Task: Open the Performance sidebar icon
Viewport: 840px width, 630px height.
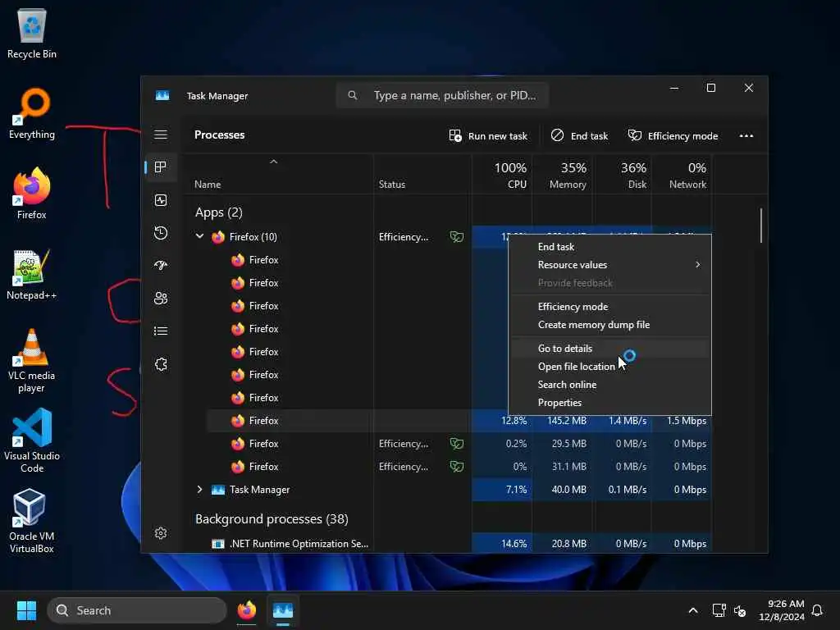Action: [161, 200]
